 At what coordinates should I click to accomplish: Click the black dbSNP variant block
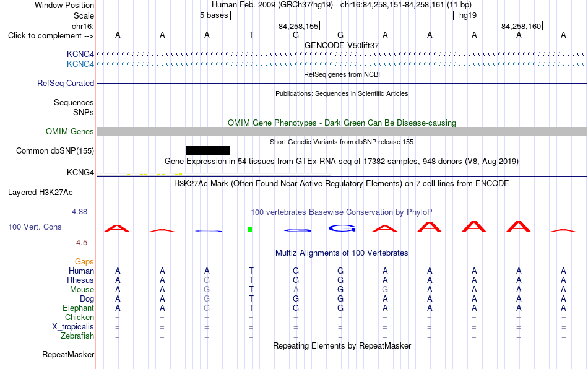point(208,150)
